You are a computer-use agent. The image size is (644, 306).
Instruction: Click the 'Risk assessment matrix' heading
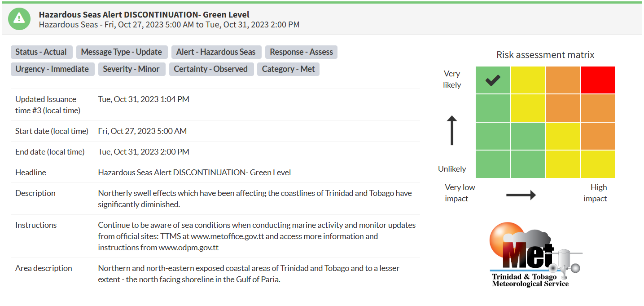(x=545, y=55)
